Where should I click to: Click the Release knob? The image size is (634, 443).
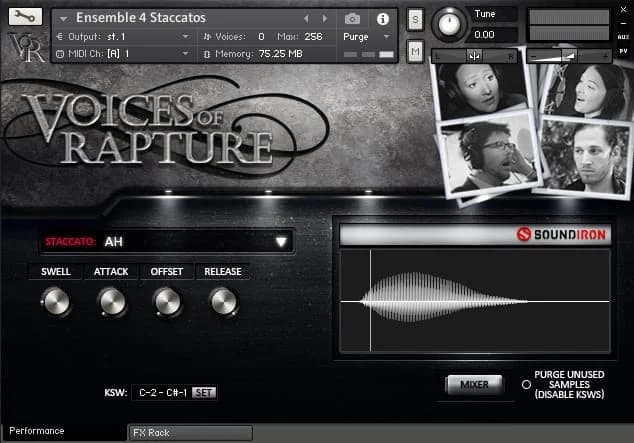coord(223,302)
